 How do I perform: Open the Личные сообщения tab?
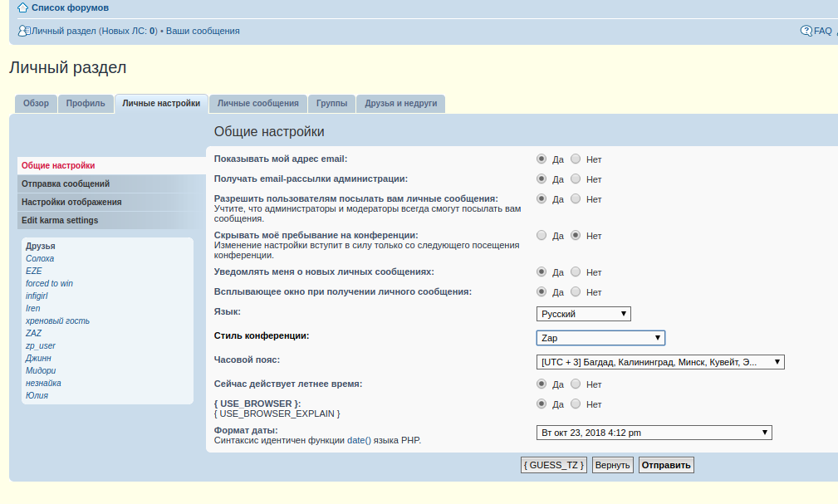click(257, 104)
